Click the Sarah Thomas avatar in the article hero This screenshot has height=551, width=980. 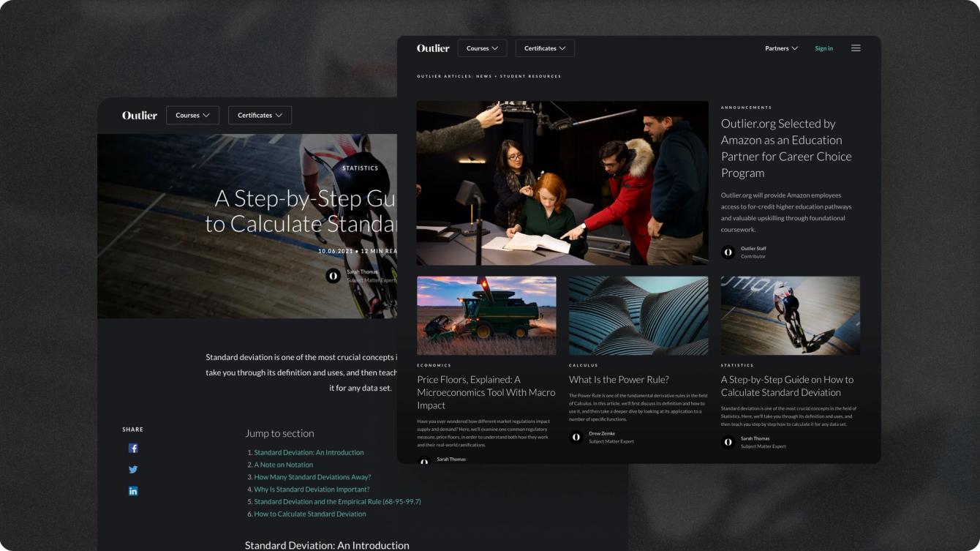[x=333, y=276]
